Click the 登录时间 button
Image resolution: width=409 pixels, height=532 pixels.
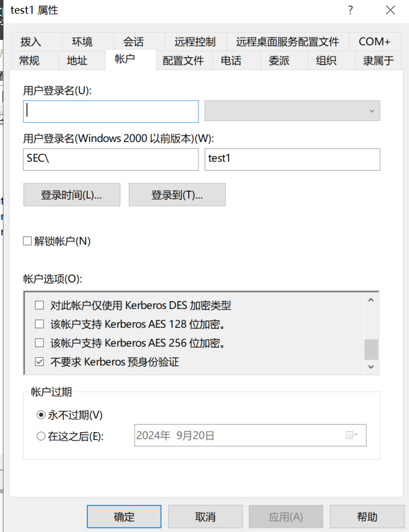coord(71,195)
